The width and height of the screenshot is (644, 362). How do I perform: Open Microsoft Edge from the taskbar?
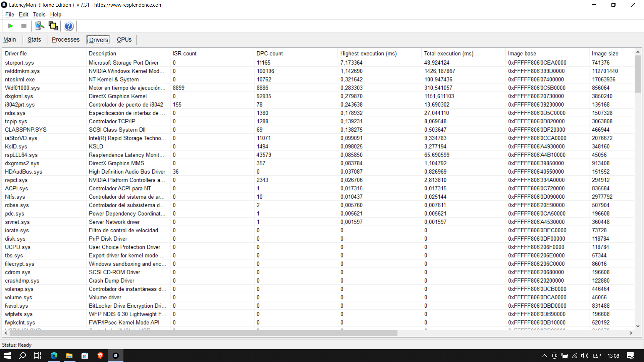pyautogui.click(x=54, y=356)
